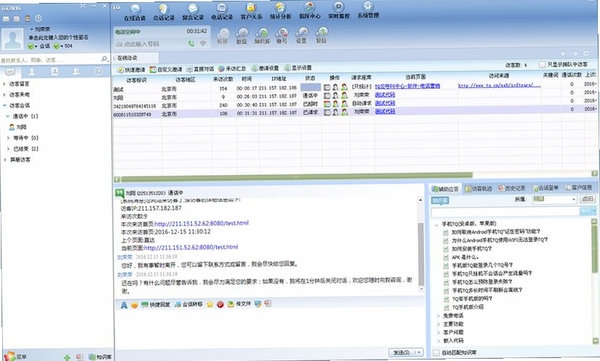Click the mail envelope icon under TQ2016

click(6, 18)
